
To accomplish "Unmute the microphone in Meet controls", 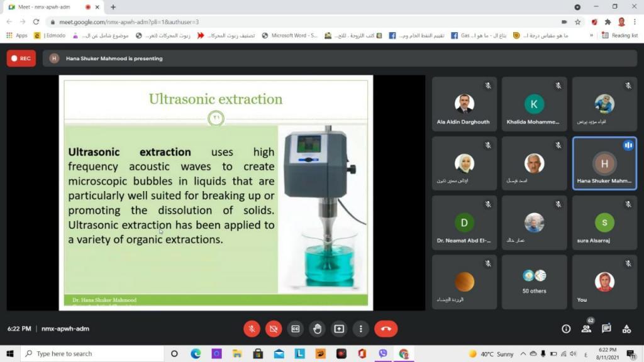I will point(252,329).
